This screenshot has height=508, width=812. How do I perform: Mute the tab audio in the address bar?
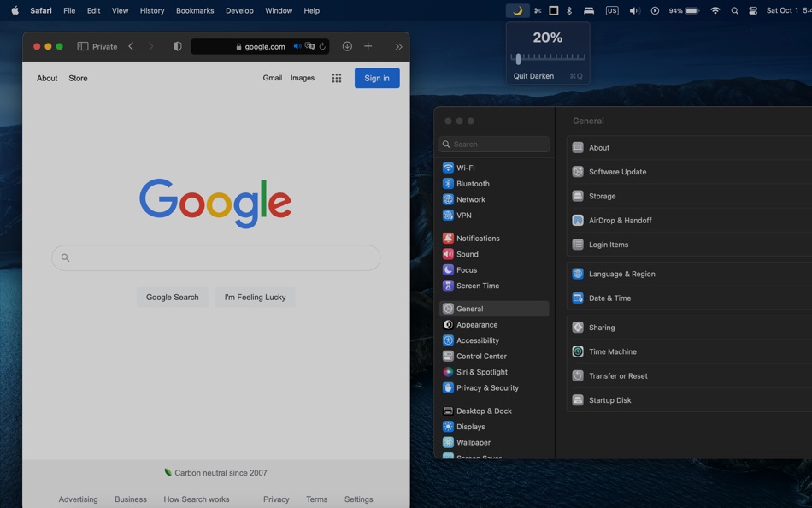[x=297, y=46]
